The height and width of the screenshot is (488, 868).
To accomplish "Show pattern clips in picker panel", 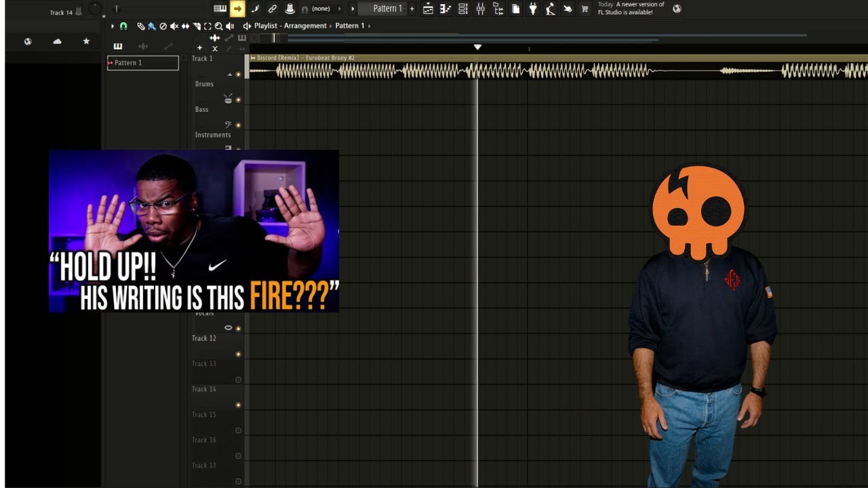I will click(118, 46).
